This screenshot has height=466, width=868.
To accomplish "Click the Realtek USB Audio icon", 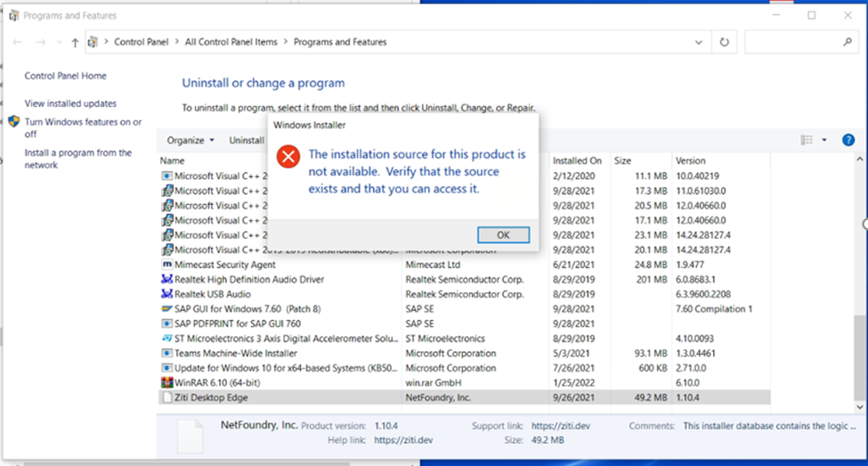I will [166, 294].
